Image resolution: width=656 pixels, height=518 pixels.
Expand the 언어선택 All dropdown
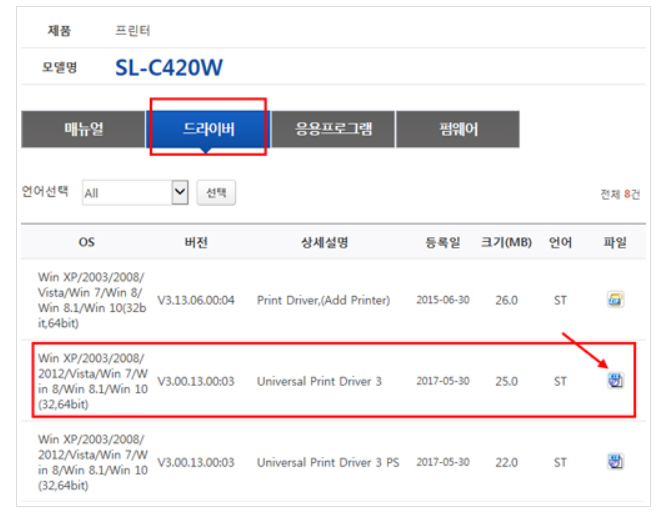135,192
